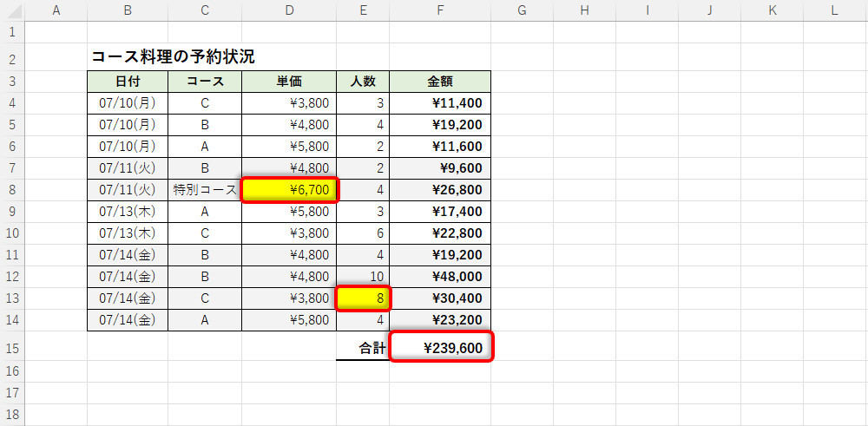This screenshot has width=868, height=426.
Task: Select the amount cell ¥17,400
Action: (x=440, y=212)
